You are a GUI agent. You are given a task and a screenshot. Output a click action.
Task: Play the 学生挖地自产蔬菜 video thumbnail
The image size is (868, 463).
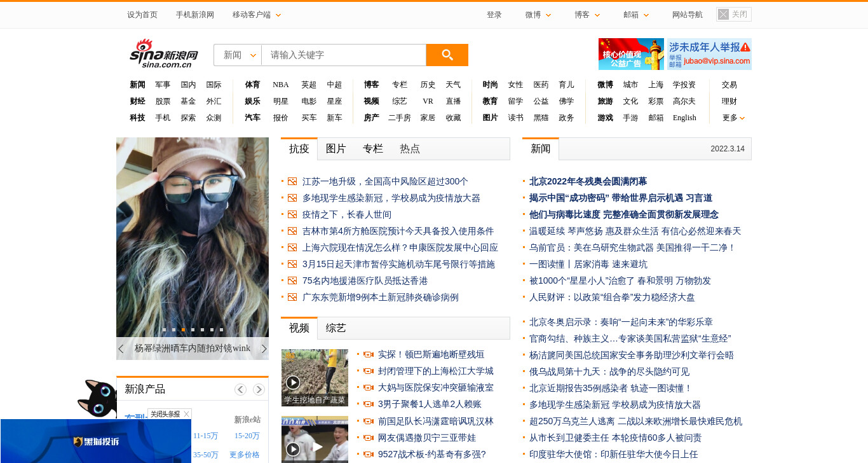[x=315, y=377]
